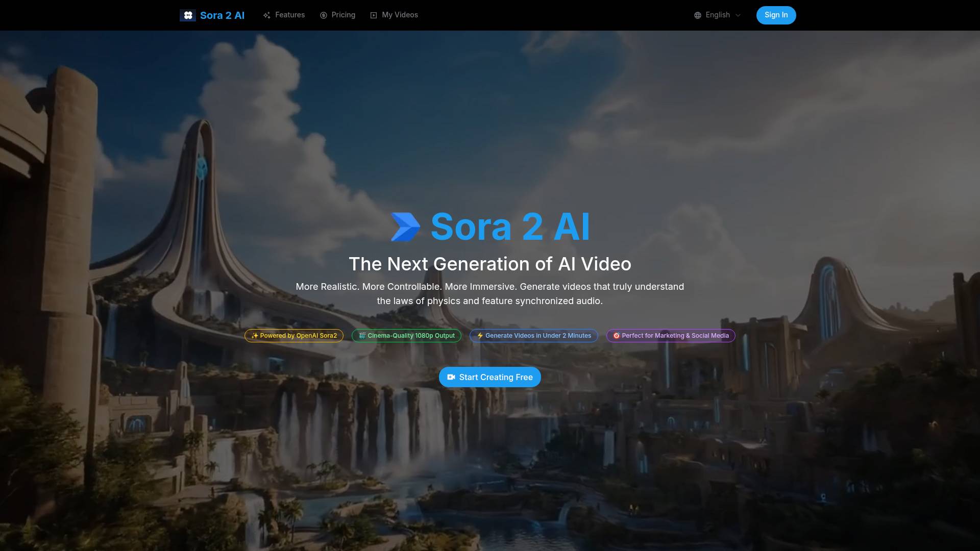The height and width of the screenshot is (551, 980).
Task: Click the target icon in Marketing badge
Action: click(x=616, y=336)
